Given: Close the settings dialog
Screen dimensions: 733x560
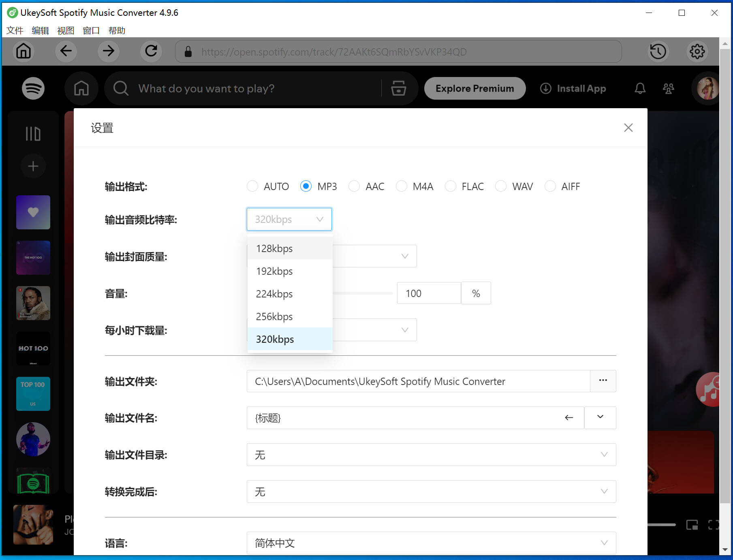Looking at the screenshot, I should [x=628, y=128].
